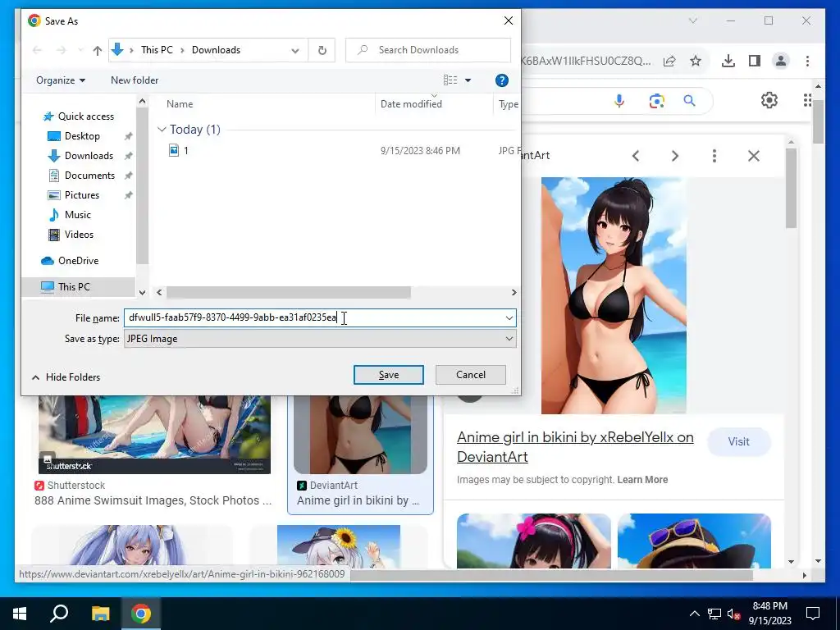The height and width of the screenshot is (630, 840).
Task: Open Chrome profile avatar icon
Action: tap(781, 61)
